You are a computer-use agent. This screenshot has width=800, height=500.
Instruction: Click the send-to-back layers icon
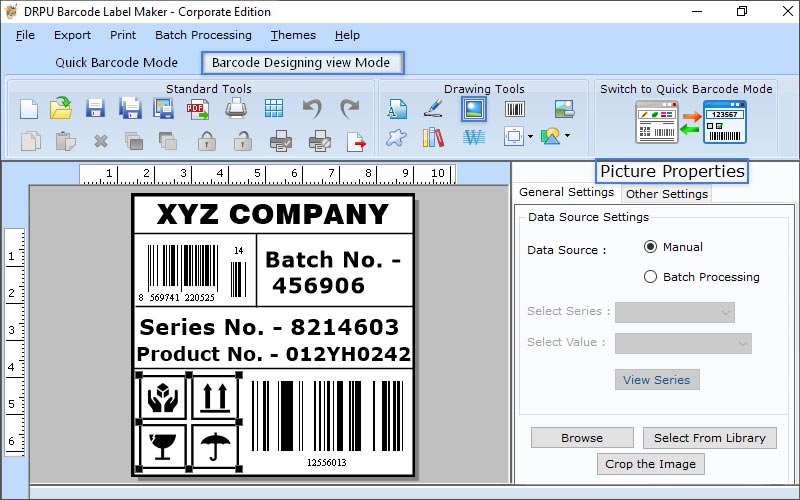pos(168,141)
